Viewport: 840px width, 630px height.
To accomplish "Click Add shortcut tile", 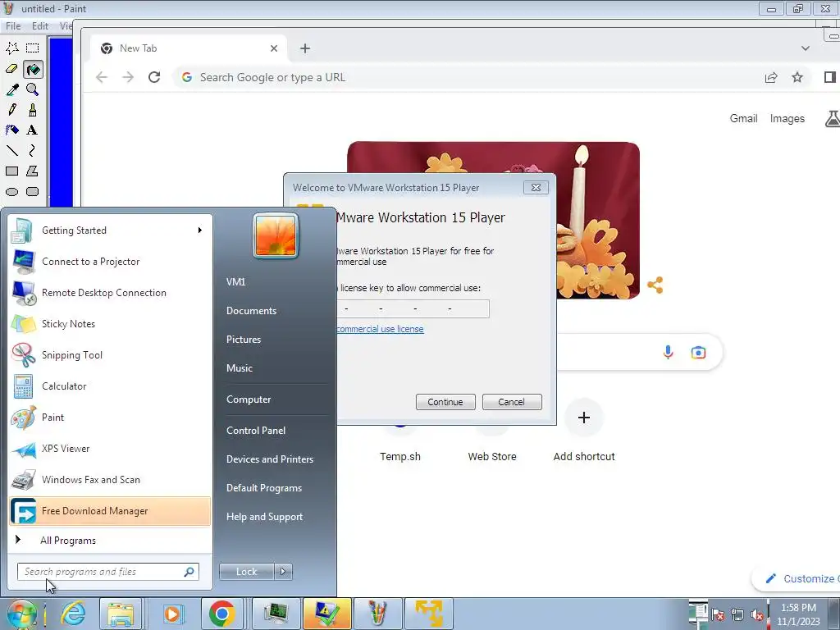I will (x=584, y=431).
